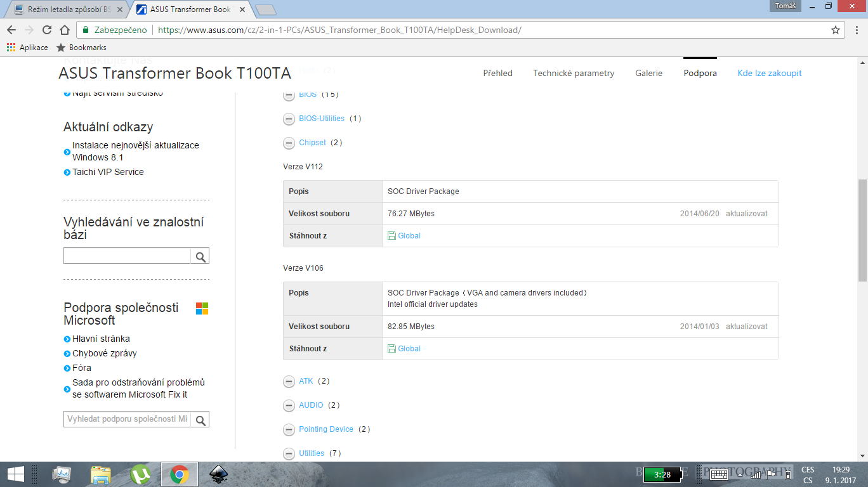Open the Windows Start menu

coord(15,474)
